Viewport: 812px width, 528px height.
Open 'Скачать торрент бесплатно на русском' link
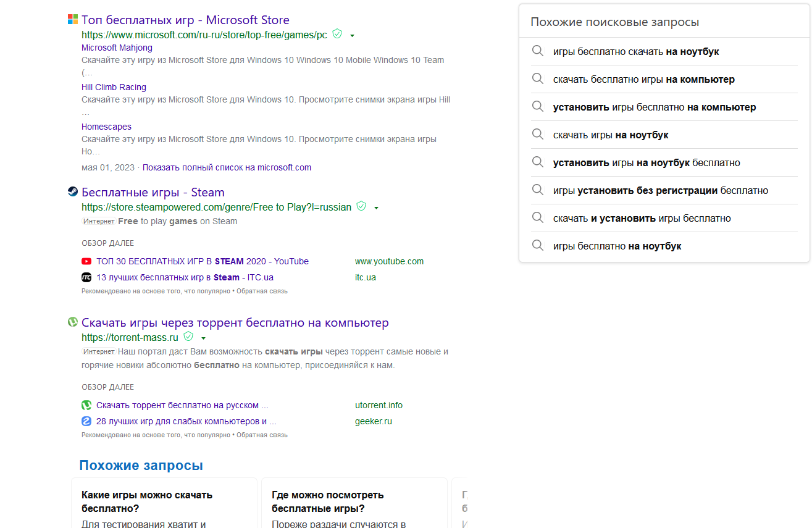click(x=182, y=405)
